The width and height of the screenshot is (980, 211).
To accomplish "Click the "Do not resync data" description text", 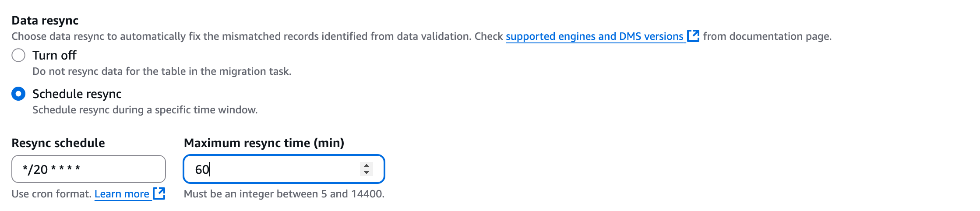I will coord(162,71).
